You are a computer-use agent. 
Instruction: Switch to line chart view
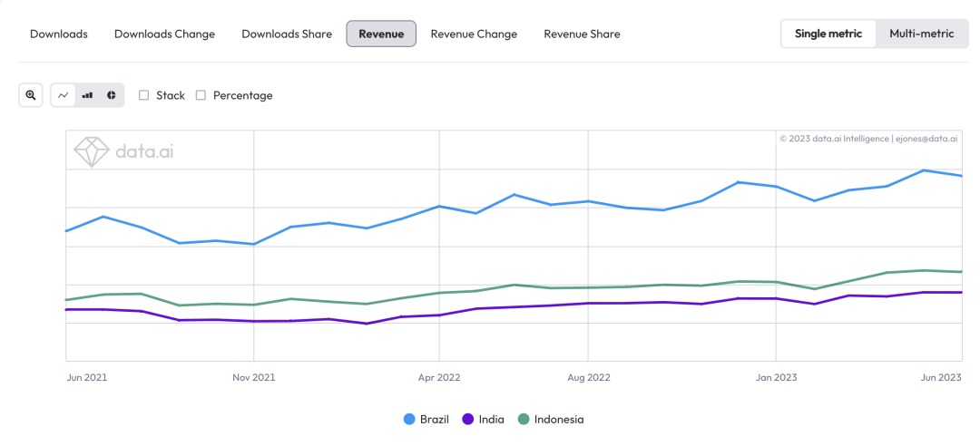pyautogui.click(x=64, y=95)
